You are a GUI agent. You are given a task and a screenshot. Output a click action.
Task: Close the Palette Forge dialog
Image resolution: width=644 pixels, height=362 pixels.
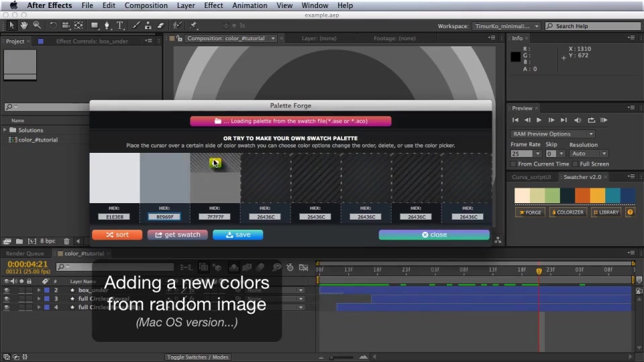(434, 235)
